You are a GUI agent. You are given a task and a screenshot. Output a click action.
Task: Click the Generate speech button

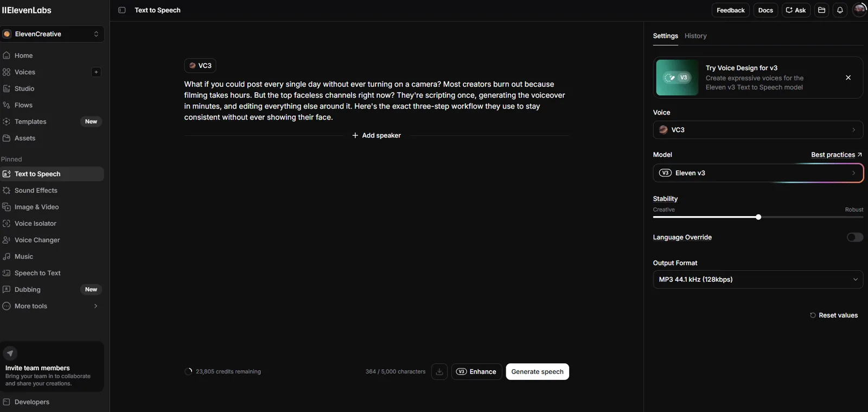click(x=538, y=372)
